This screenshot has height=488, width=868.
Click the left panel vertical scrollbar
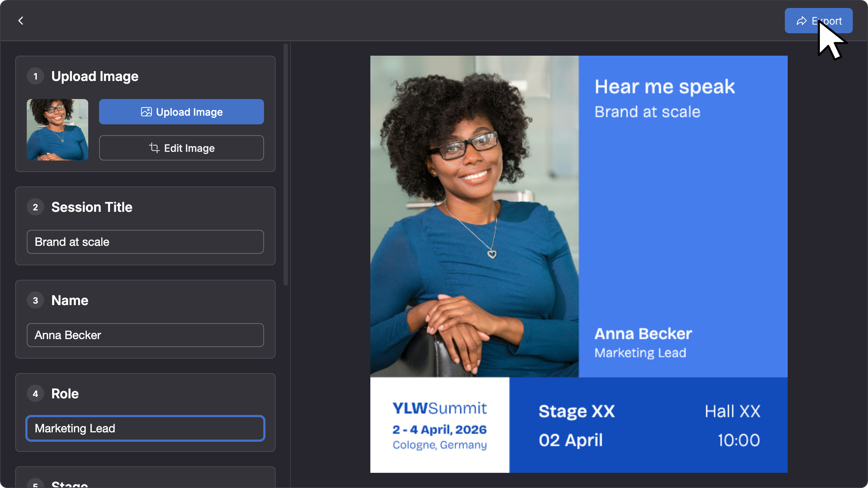[286, 164]
